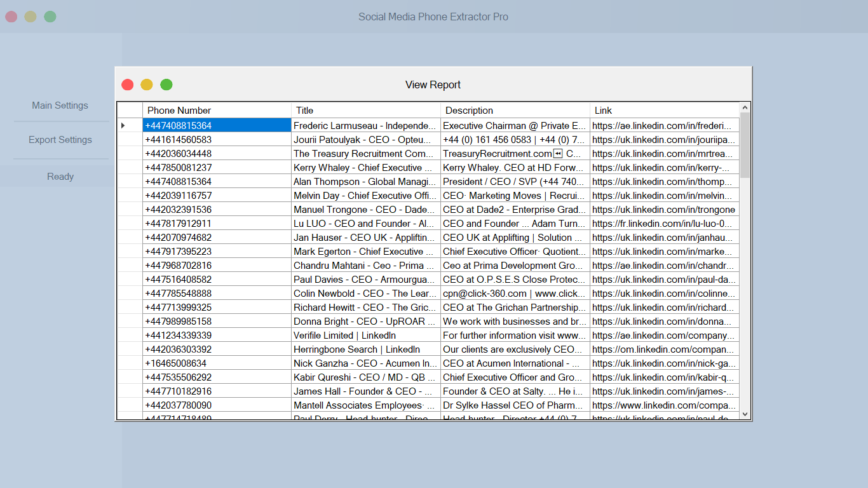Viewport: 868px width, 488px height.
Task: Click the TreasuryRecruitment.com description cell
Action: pos(515,154)
